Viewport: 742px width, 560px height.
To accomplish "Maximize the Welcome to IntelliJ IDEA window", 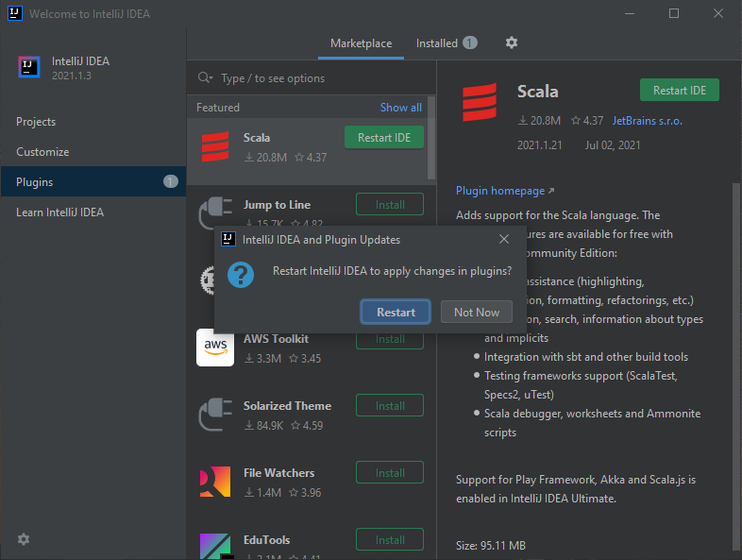I will coord(674,13).
